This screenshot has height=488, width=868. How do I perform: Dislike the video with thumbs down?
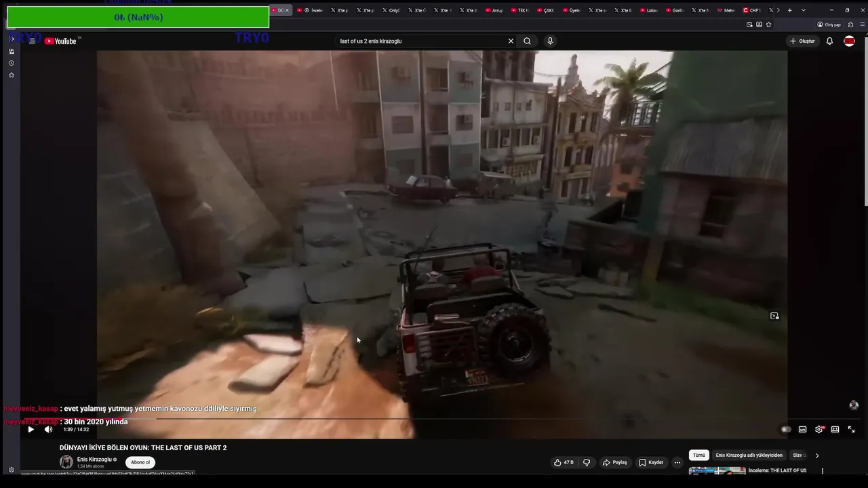(587, 462)
